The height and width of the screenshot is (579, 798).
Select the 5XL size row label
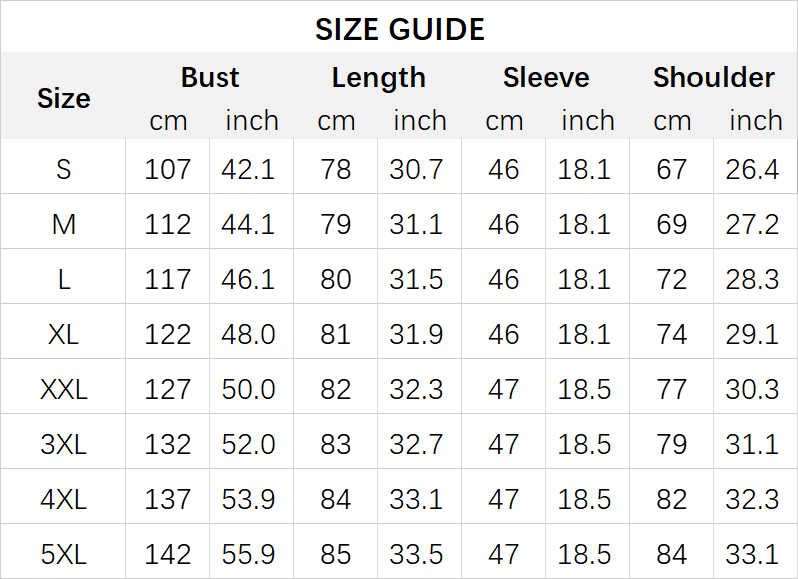[63, 553]
